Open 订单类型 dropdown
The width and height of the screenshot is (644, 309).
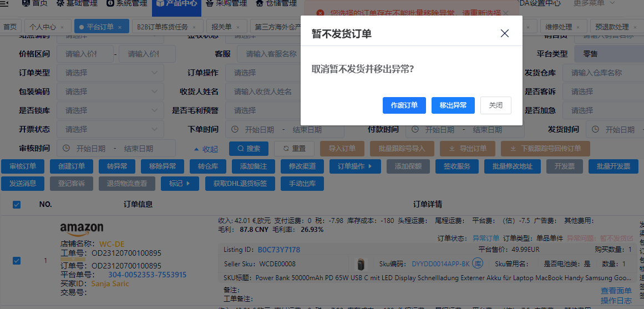110,73
